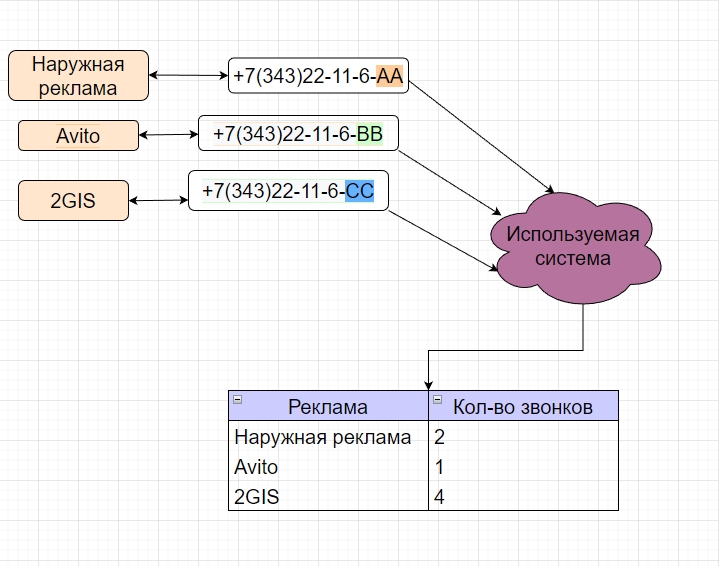
Task: Select the Avito orange box
Action: click(78, 135)
